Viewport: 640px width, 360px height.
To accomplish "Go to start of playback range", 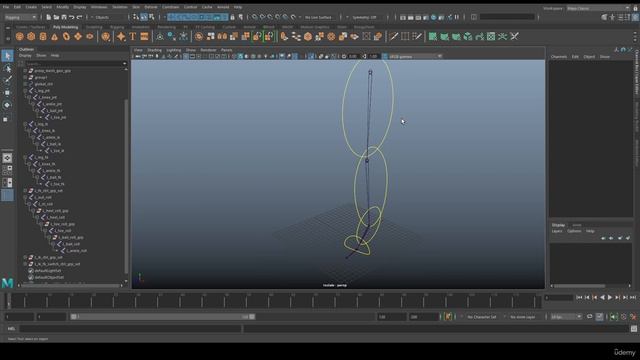I will 579,298.
